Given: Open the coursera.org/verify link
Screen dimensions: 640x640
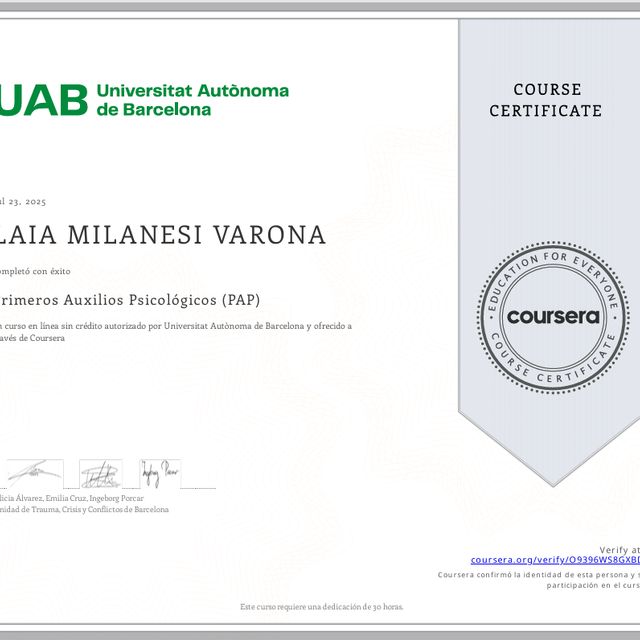Looking at the screenshot, I should point(555,560).
